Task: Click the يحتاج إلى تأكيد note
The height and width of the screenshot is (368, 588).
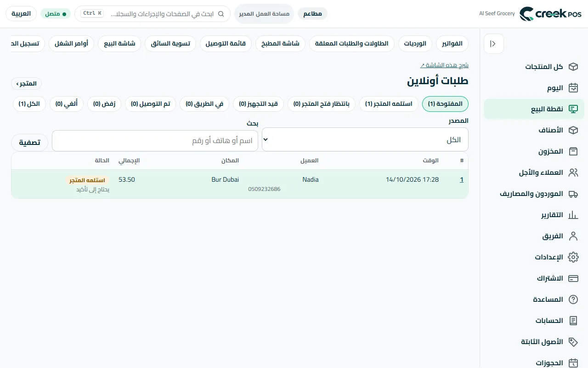Action: click(x=93, y=190)
